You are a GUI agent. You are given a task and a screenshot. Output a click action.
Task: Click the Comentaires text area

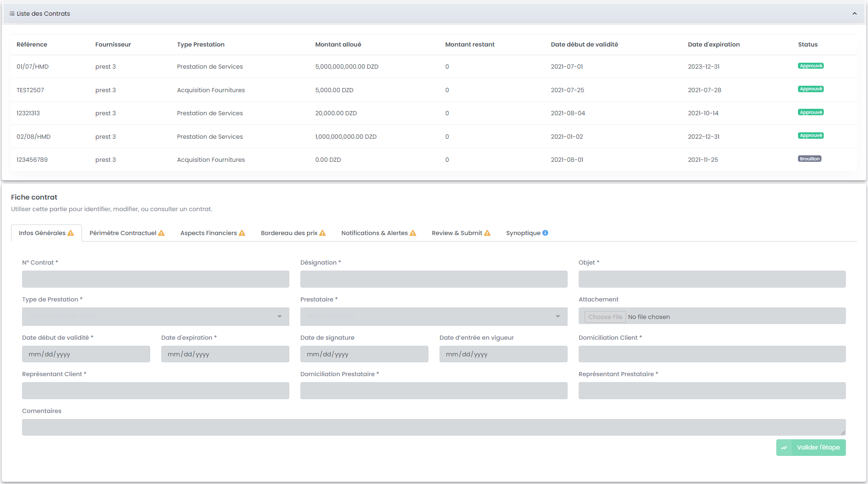click(433, 427)
